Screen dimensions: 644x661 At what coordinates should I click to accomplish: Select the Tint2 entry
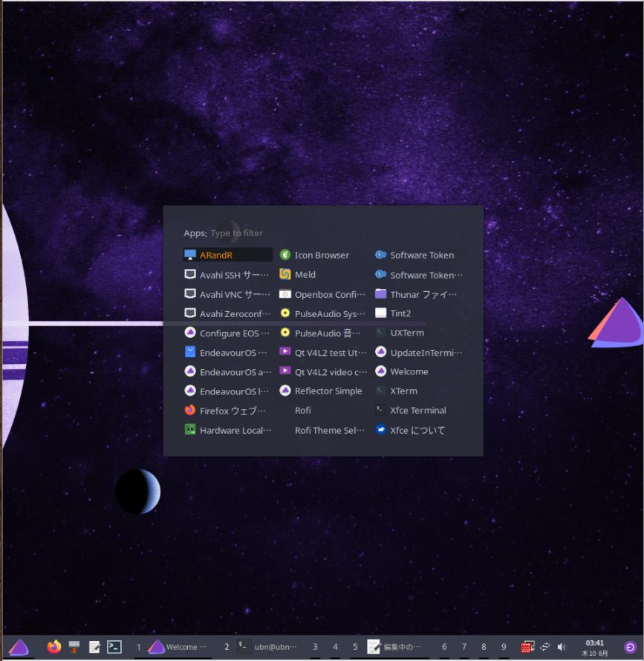click(x=419, y=313)
